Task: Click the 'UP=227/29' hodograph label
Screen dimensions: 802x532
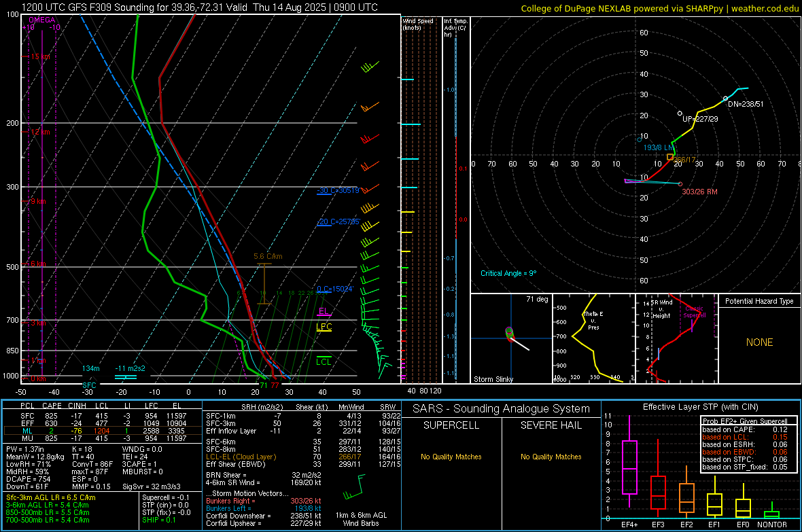Action: [700, 119]
